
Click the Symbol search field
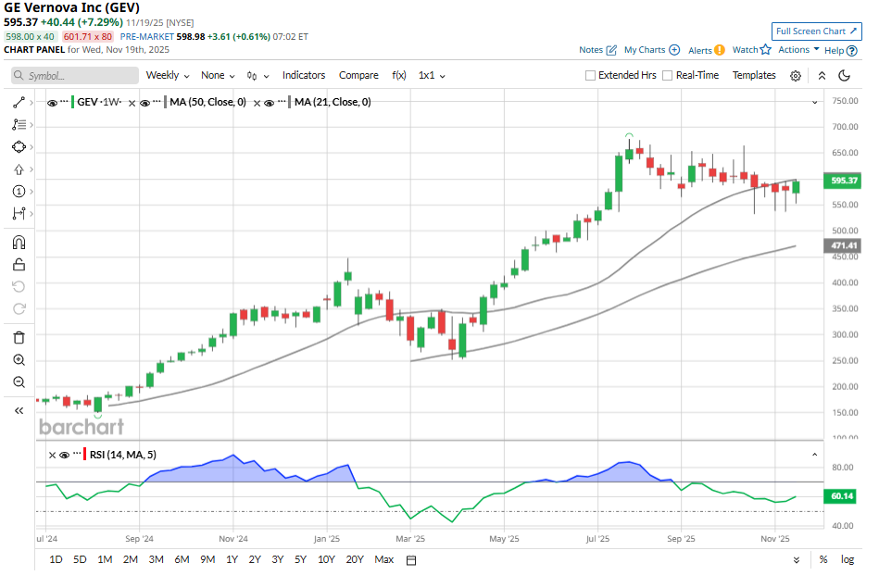pyautogui.click(x=75, y=76)
